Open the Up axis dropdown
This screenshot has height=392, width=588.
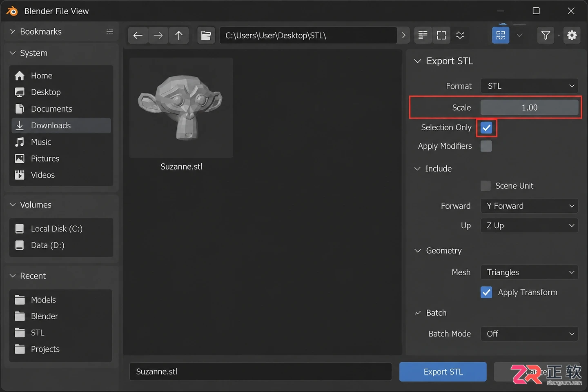(530, 225)
